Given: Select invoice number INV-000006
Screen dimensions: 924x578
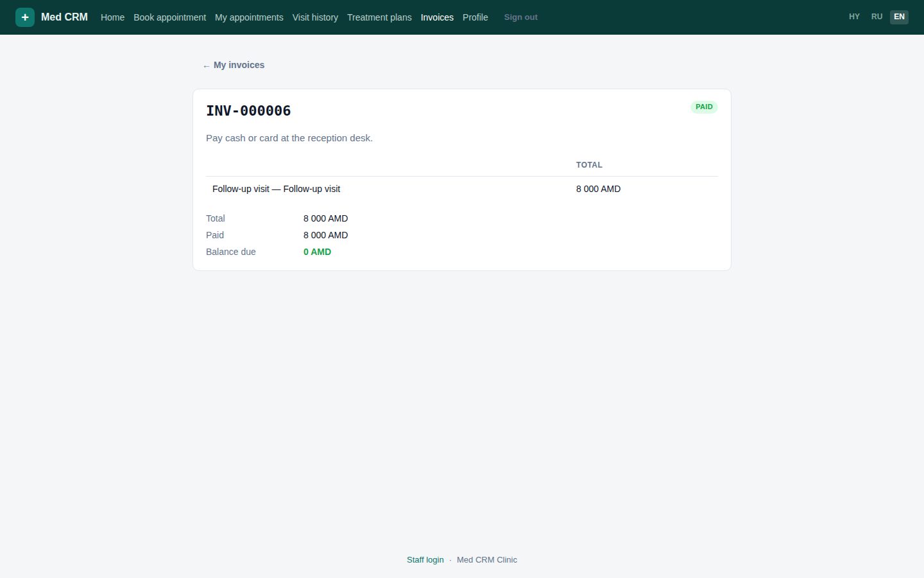Looking at the screenshot, I should point(248,110).
